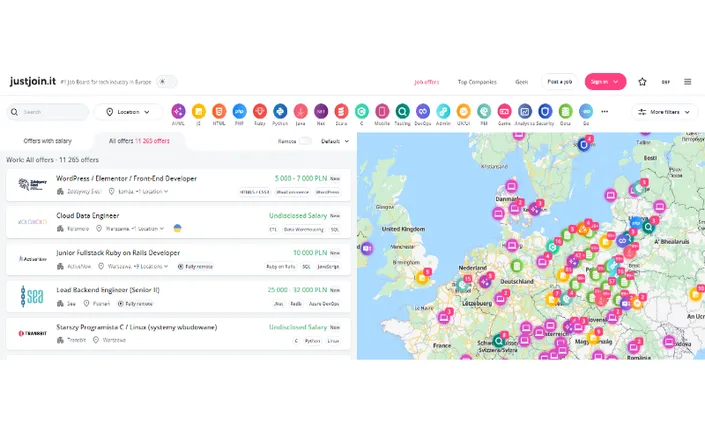Select the AI/ML category icon
This screenshot has width=705, height=427.
click(x=178, y=111)
